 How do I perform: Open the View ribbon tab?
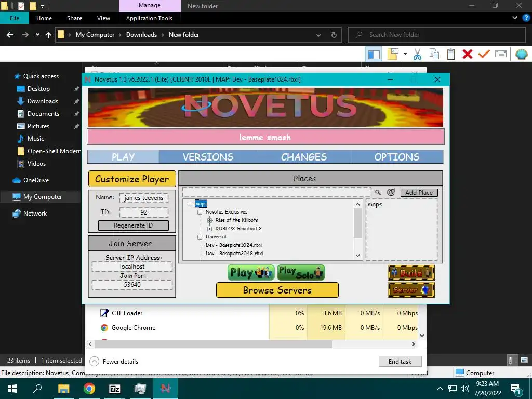[x=103, y=18]
